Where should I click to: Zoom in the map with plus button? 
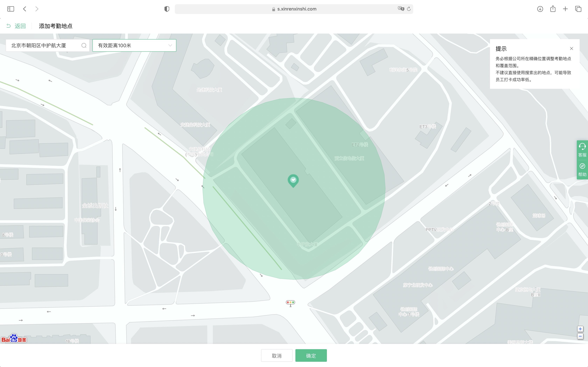tap(580, 329)
